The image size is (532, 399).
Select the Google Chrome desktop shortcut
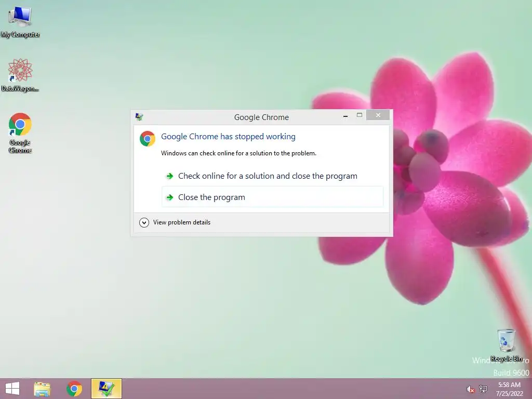coord(20,133)
